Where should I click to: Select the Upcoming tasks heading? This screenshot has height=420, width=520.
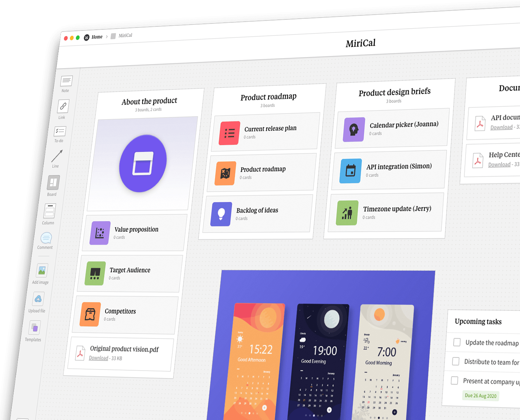478,321
